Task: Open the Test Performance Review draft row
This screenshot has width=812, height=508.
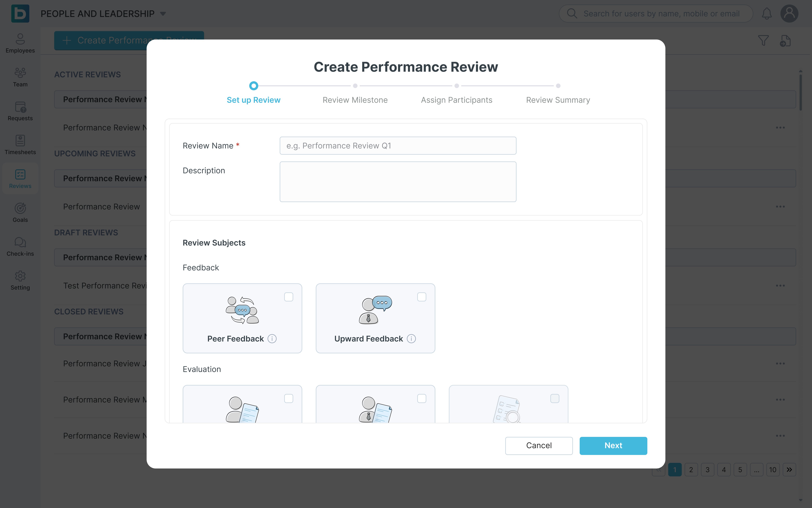Action: point(105,286)
